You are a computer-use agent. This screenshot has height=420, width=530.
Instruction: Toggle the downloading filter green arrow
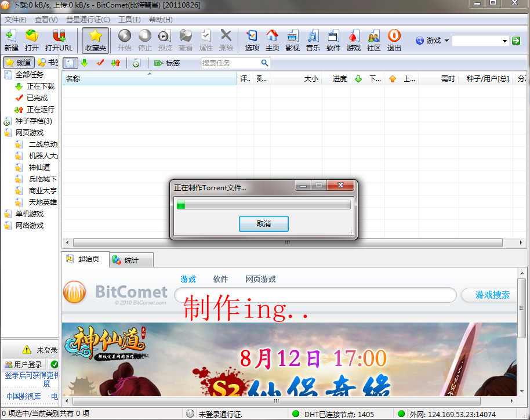point(85,63)
